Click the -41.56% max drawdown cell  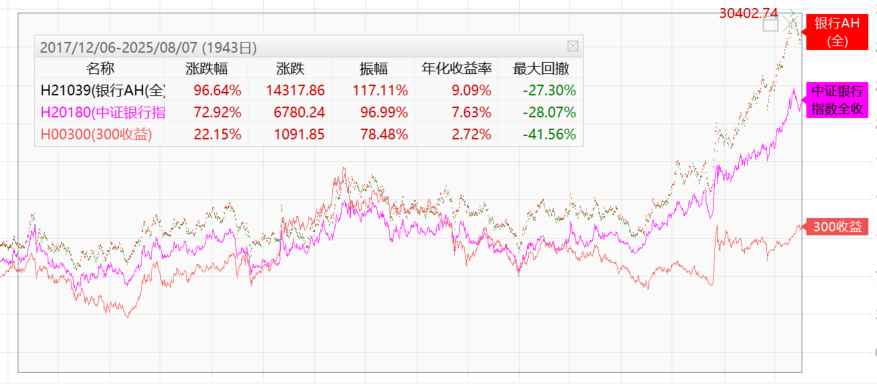(549, 134)
